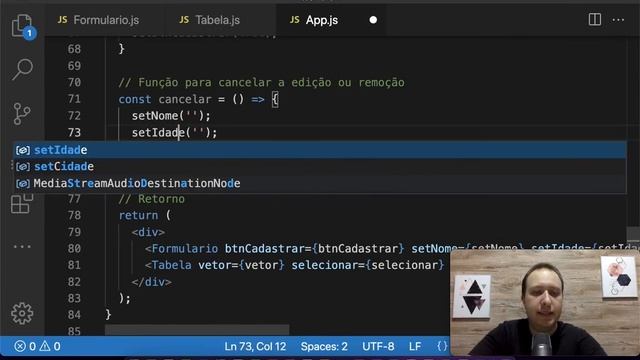Open the Manage gear menu
The width and height of the screenshot is (640, 360).
(x=22, y=313)
